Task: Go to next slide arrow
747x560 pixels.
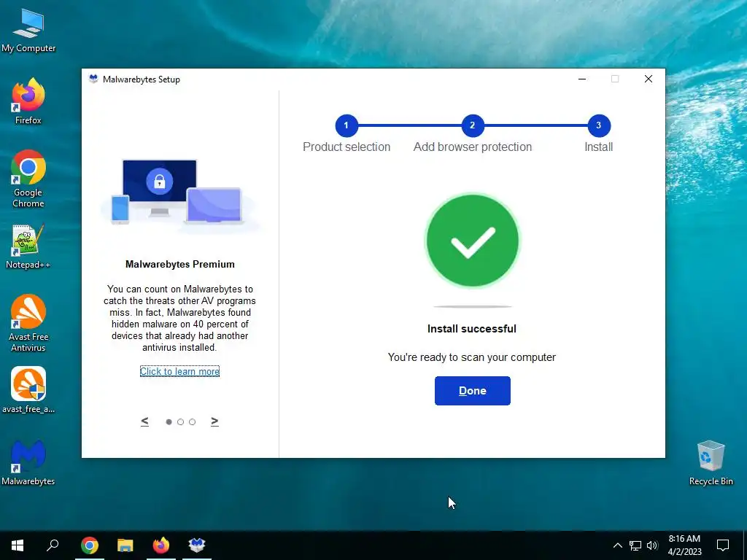Action: click(214, 421)
